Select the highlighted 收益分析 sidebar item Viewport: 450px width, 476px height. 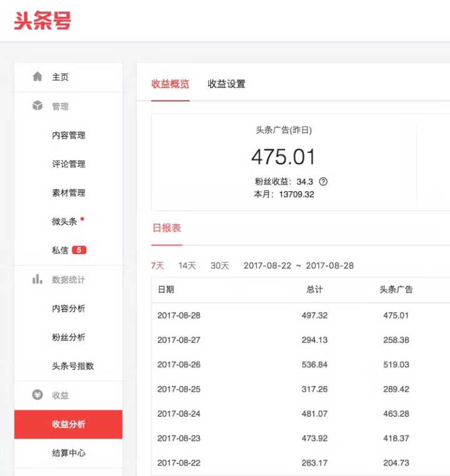tap(68, 424)
